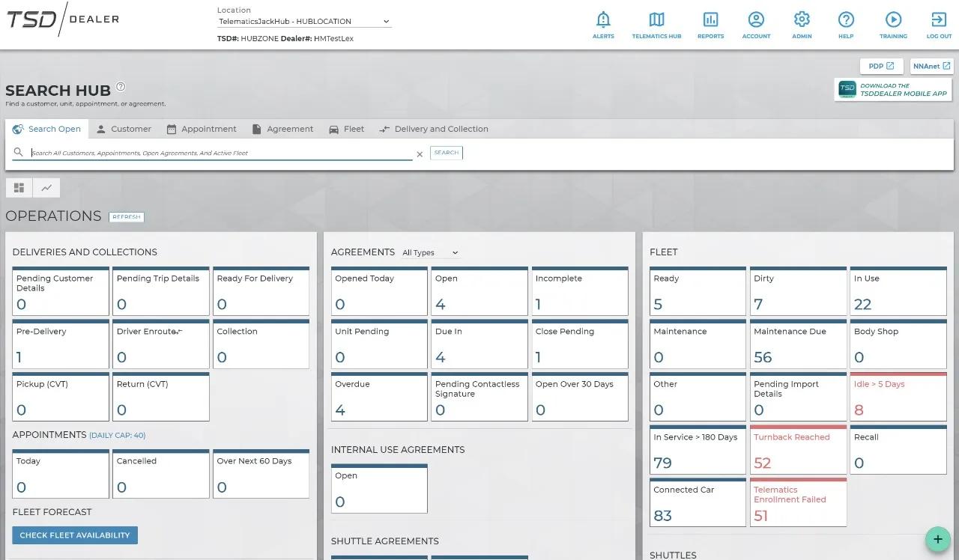Toggle the chart view layout
The image size is (959, 560).
click(x=46, y=187)
